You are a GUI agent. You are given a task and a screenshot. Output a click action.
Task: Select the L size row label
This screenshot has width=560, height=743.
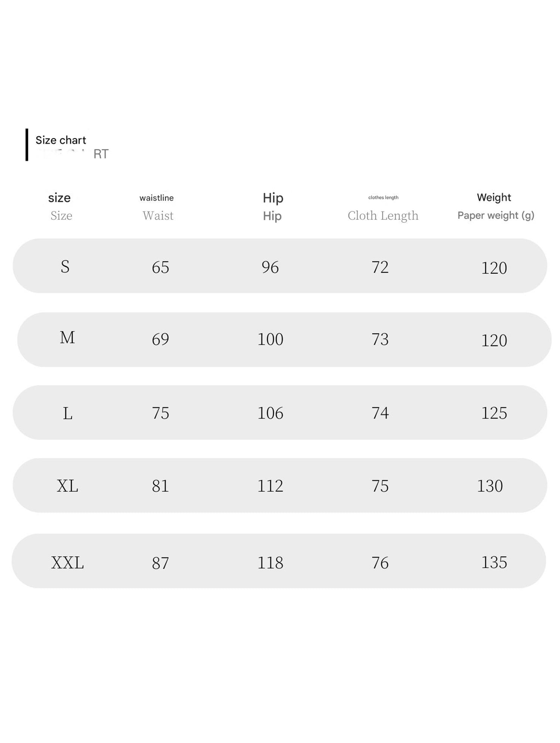[67, 413]
